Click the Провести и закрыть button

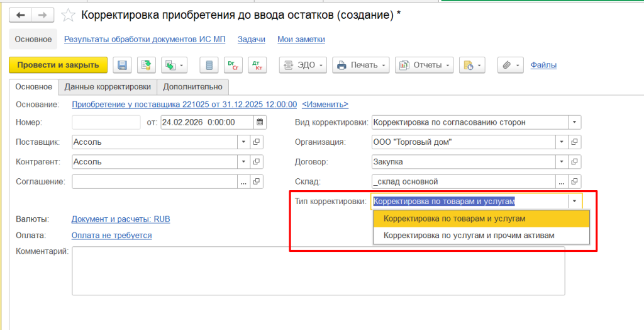click(x=58, y=65)
